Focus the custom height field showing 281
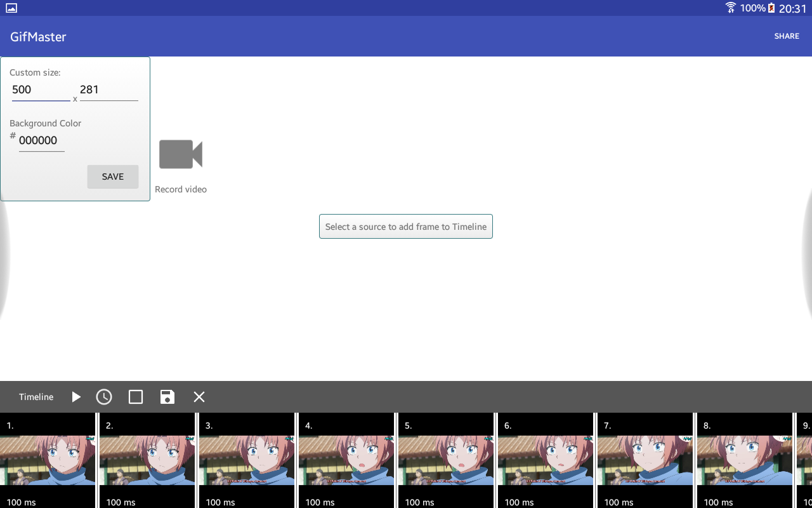The width and height of the screenshot is (812, 508). point(109,90)
